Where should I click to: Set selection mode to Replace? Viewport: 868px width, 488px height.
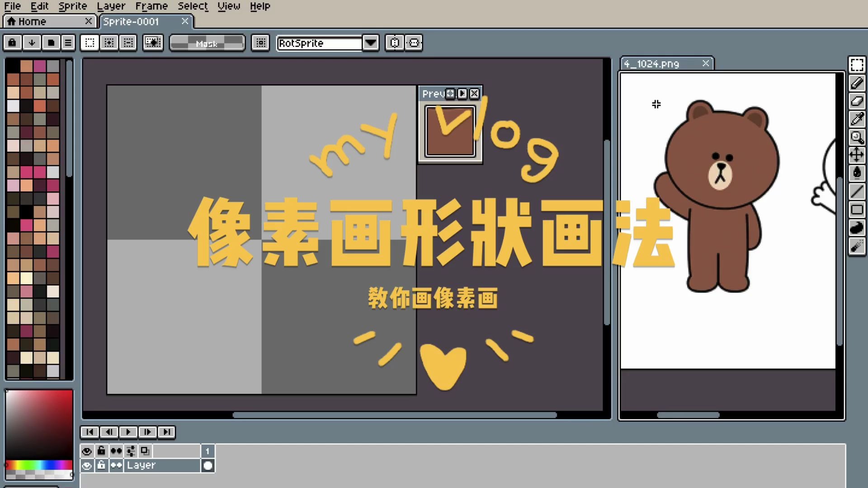click(90, 43)
